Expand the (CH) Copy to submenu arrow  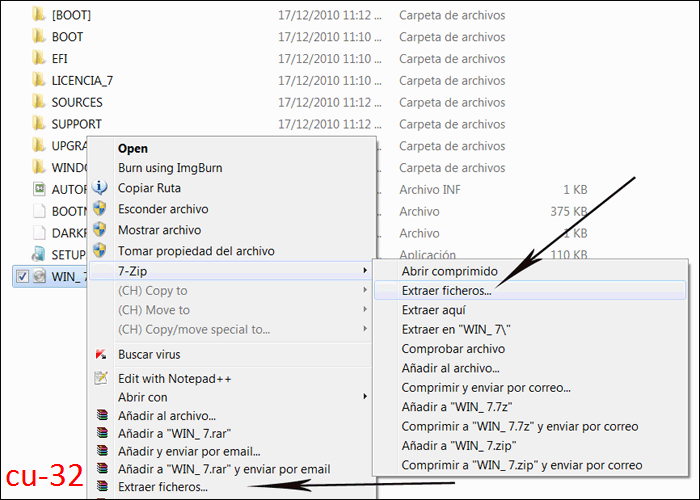365,290
